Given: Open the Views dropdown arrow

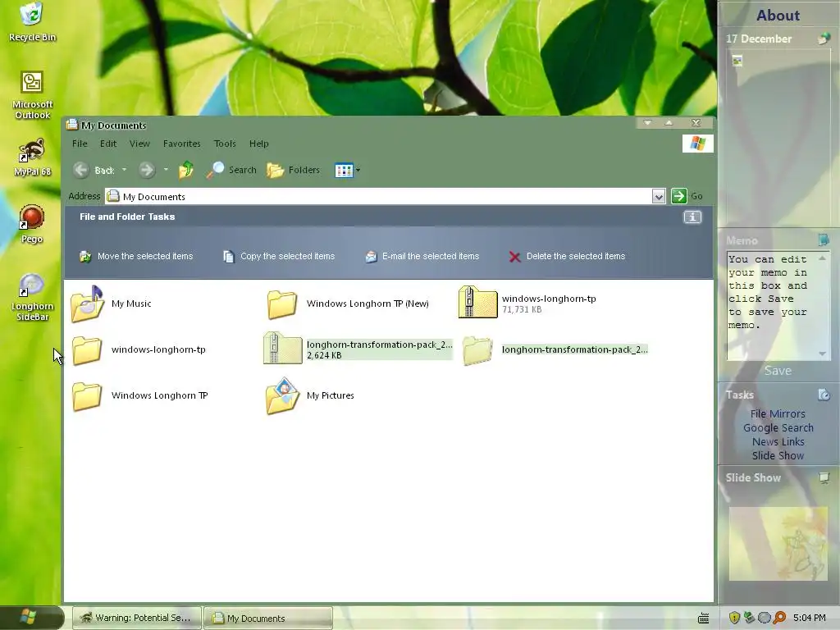Looking at the screenshot, I should [x=358, y=171].
